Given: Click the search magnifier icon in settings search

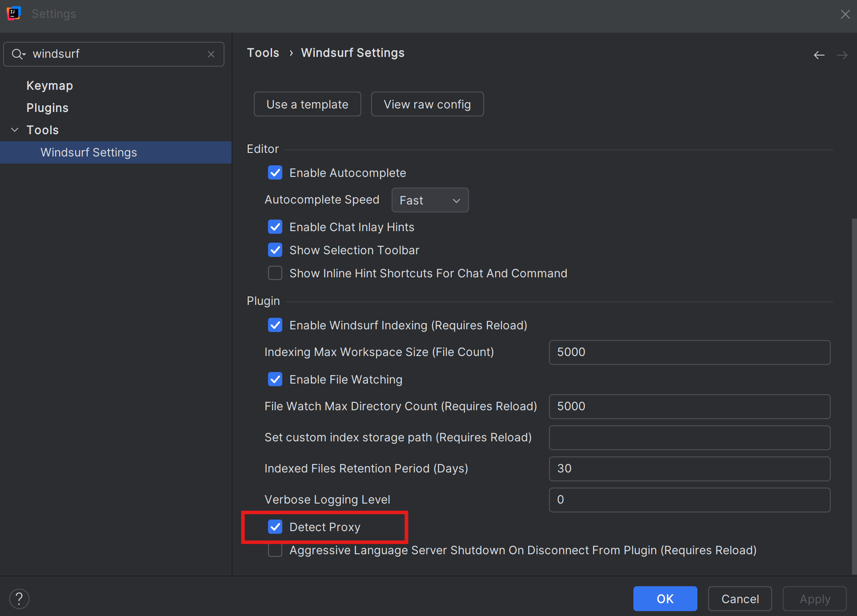Looking at the screenshot, I should point(18,54).
